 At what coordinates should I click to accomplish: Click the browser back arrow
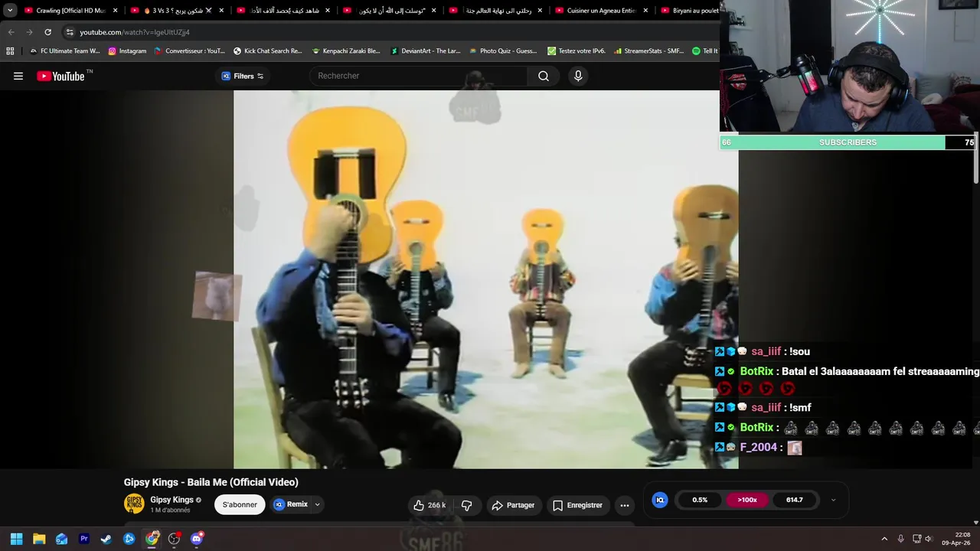point(11,32)
